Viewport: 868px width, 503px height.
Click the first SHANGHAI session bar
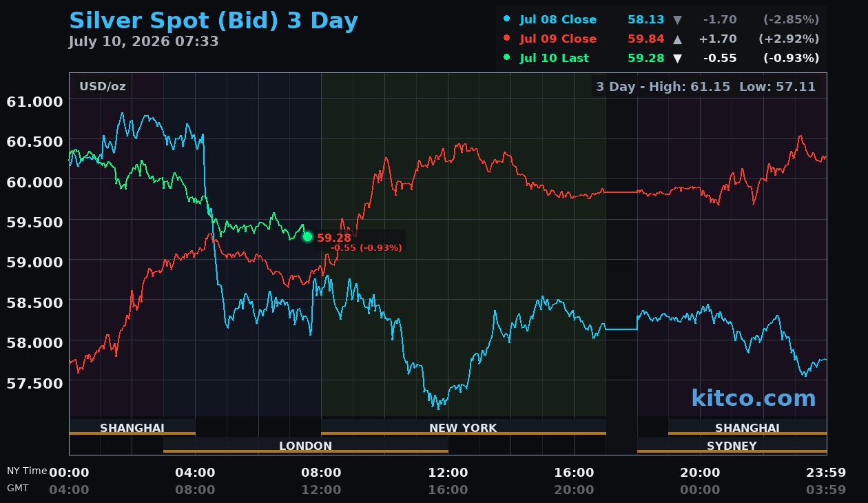point(132,427)
